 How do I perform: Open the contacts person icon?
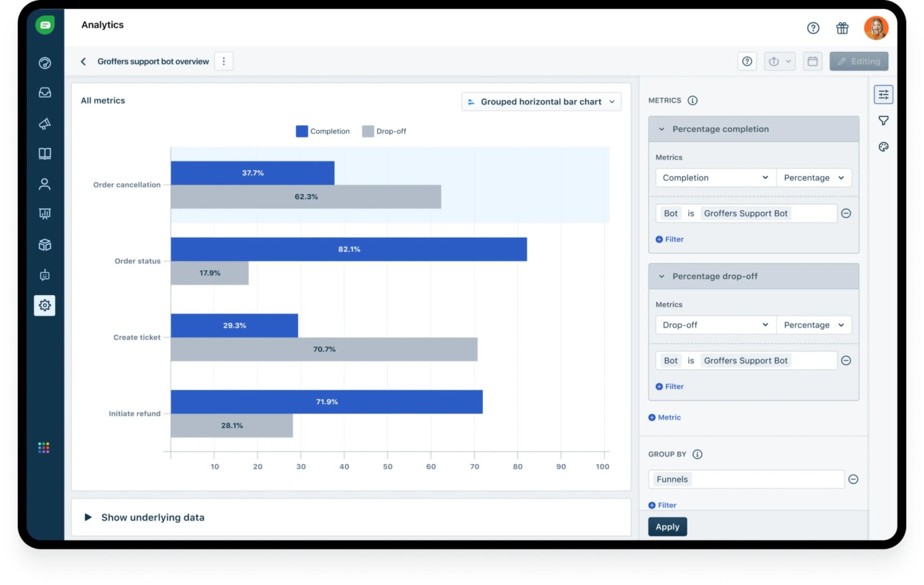coord(45,184)
